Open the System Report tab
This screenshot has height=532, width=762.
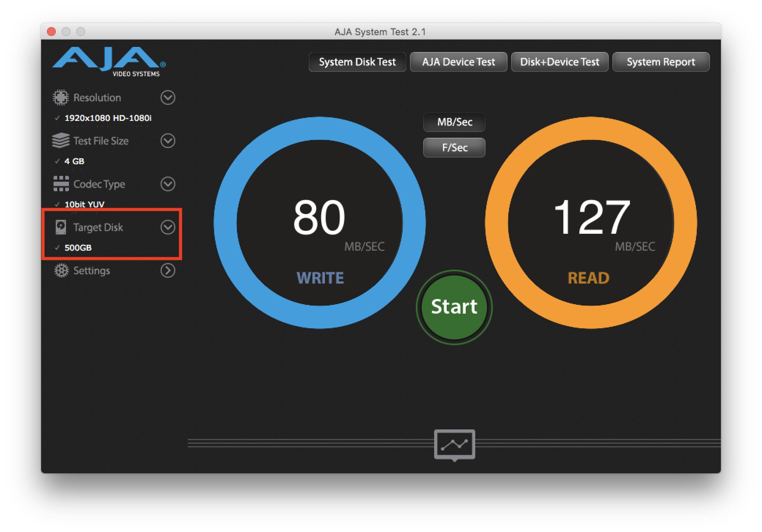click(661, 62)
